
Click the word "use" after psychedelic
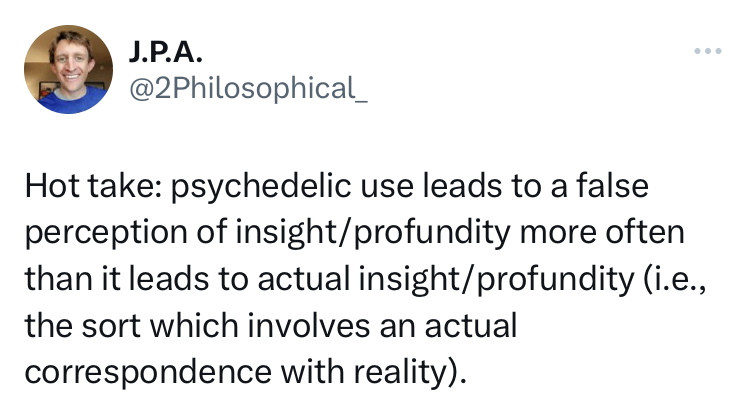[345, 187]
